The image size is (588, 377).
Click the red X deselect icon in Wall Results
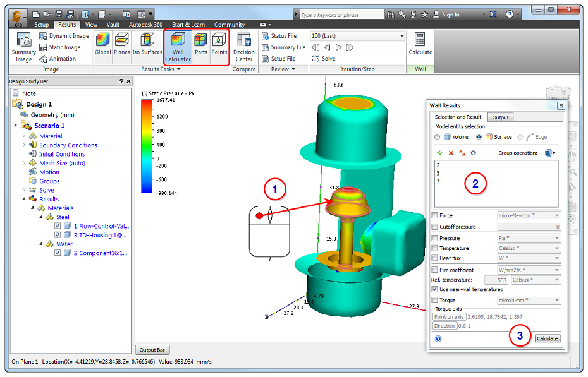451,153
